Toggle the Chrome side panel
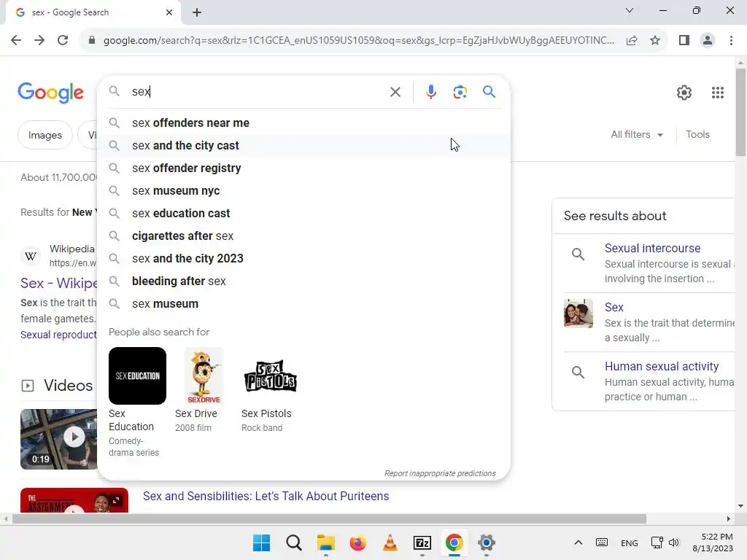This screenshot has width=747, height=560. point(684,41)
